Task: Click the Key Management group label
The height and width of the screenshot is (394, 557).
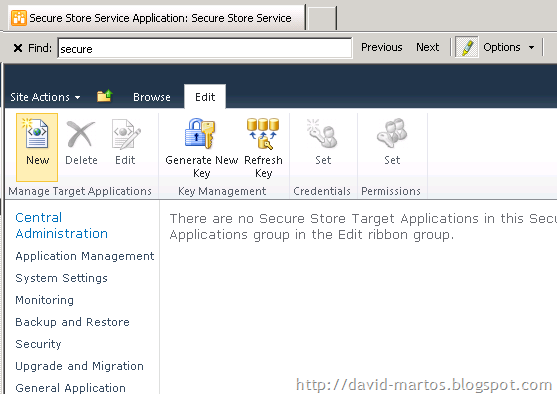Action: tap(222, 191)
